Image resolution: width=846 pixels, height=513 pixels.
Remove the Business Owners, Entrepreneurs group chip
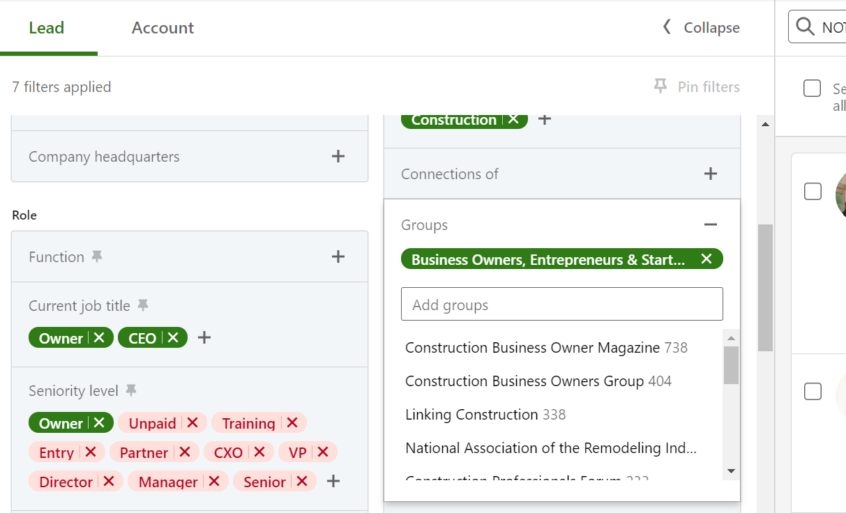706,259
